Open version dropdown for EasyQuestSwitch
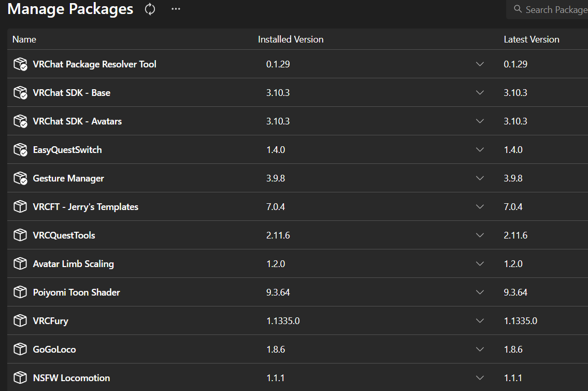 point(480,150)
